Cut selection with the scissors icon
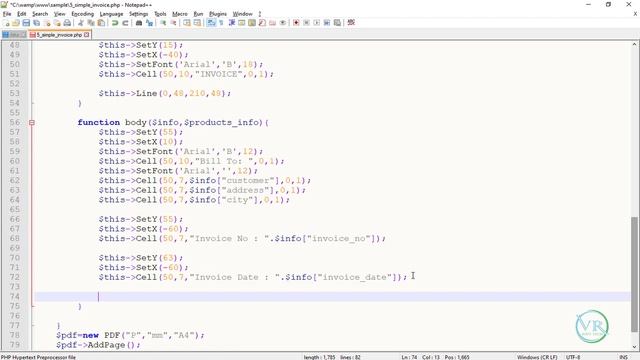The image size is (640, 360). (x=80, y=23)
